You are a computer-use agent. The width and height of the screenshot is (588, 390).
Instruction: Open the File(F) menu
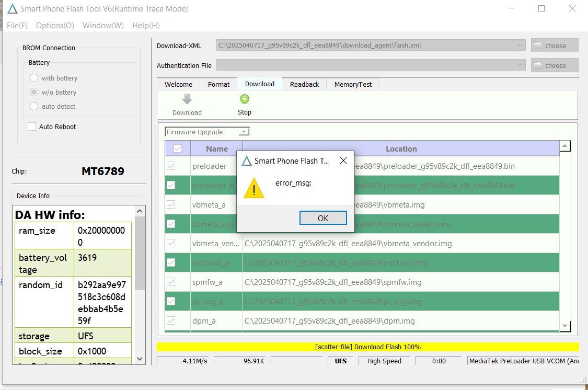click(x=17, y=26)
